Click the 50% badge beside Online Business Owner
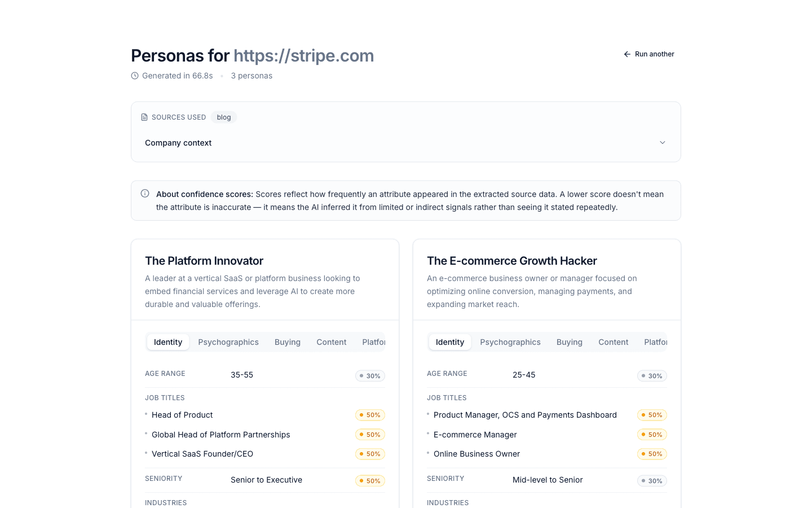 [652, 454]
